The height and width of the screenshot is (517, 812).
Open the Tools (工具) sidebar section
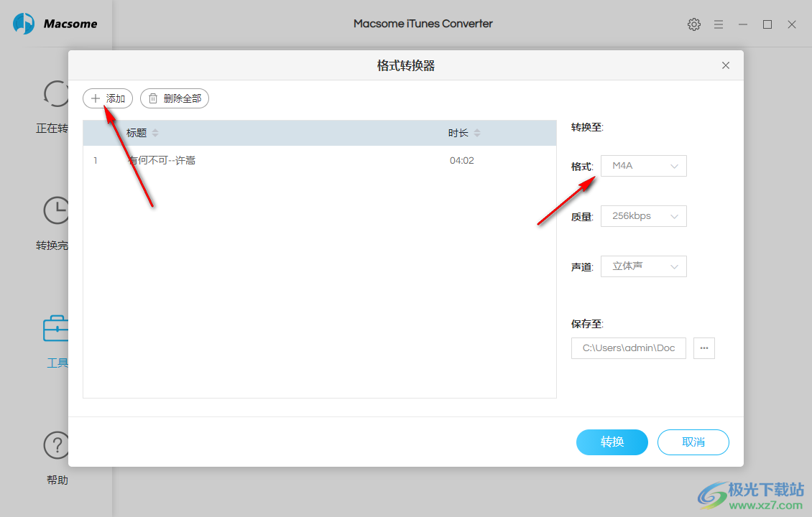[56, 342]
